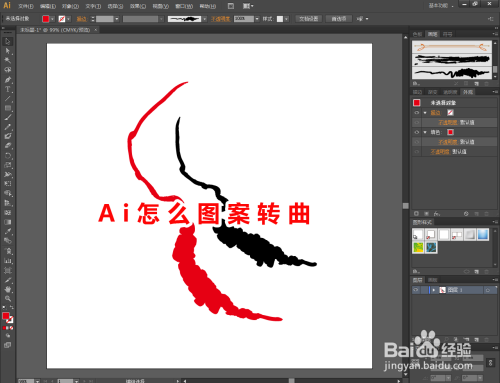Click red fill swatch in Appearance panel
Image resolution: width=500 pixels, height=383 pixels.
(x=450, y=132)
